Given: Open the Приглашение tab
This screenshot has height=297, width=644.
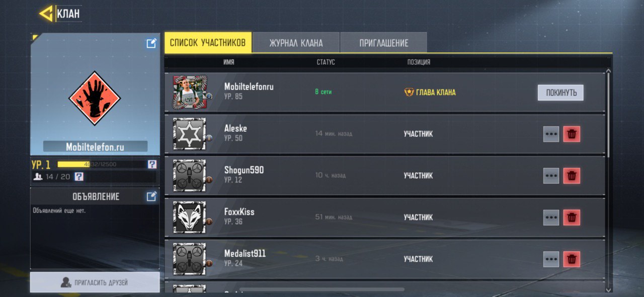Looking at the screenshot, I should [x=384, y=43].
